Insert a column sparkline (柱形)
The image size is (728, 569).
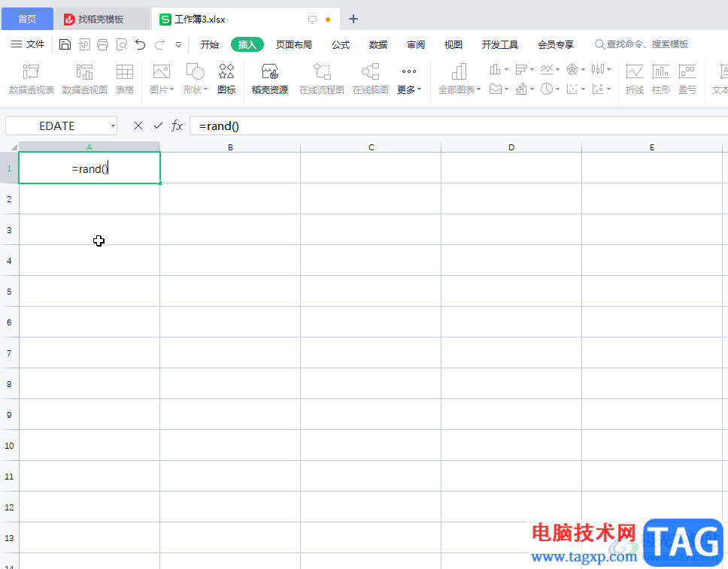[x=660, y=79]
